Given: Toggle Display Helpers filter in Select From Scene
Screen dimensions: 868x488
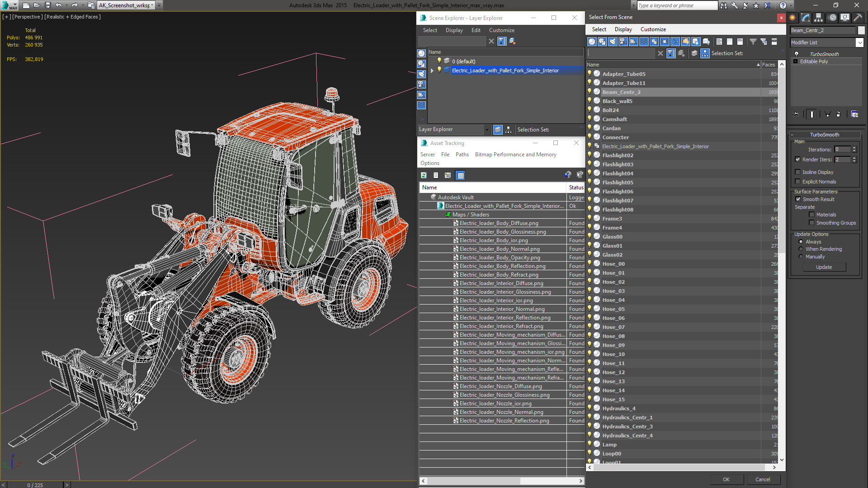Looking at the screenshot, I should [633, 42].
